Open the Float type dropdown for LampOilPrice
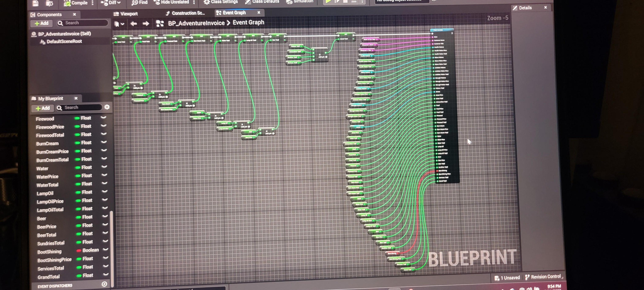Screen dimensions: 644x290 tap(84, 200)
